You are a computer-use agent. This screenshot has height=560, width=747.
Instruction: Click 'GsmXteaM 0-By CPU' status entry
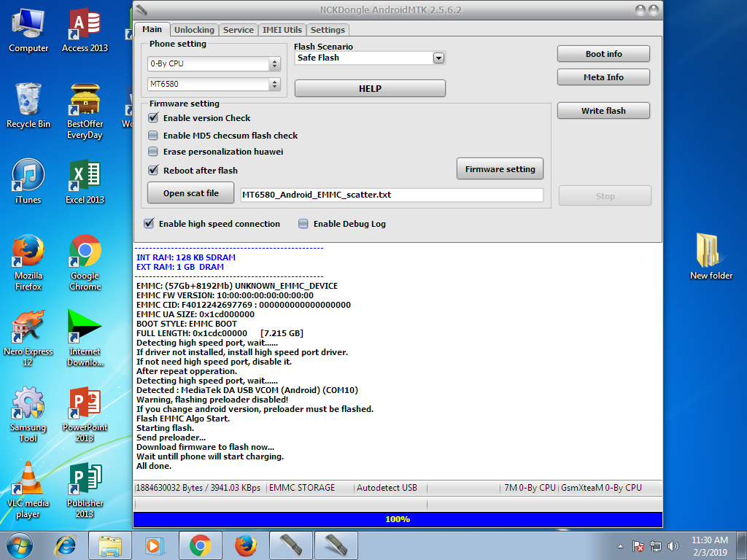coord(601,488)
